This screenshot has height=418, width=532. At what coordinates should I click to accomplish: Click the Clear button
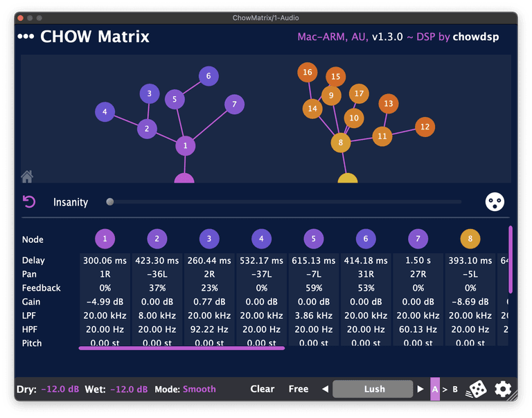tap(262, 389)
